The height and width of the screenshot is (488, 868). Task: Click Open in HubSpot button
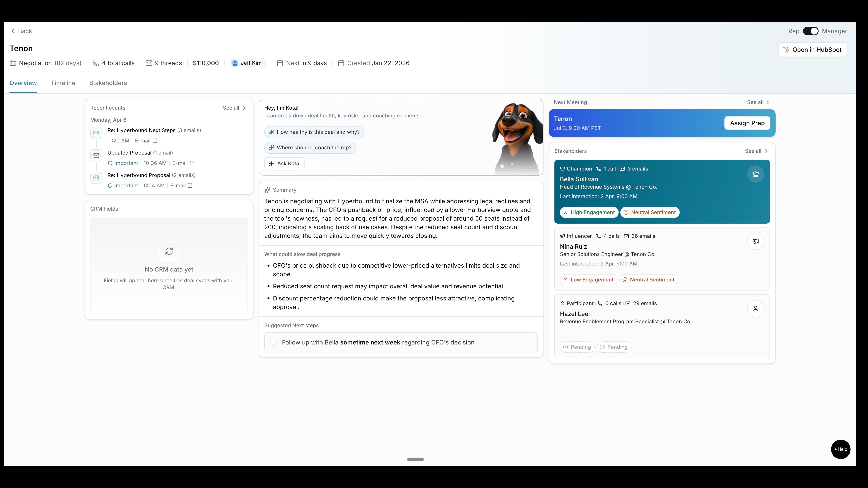(x=813, y=49)
